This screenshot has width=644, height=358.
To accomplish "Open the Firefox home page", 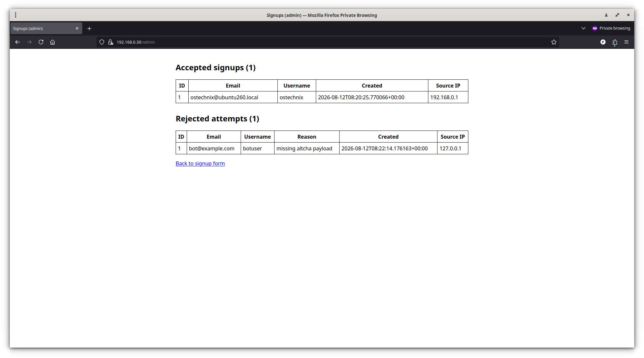I will coord(52,42).
